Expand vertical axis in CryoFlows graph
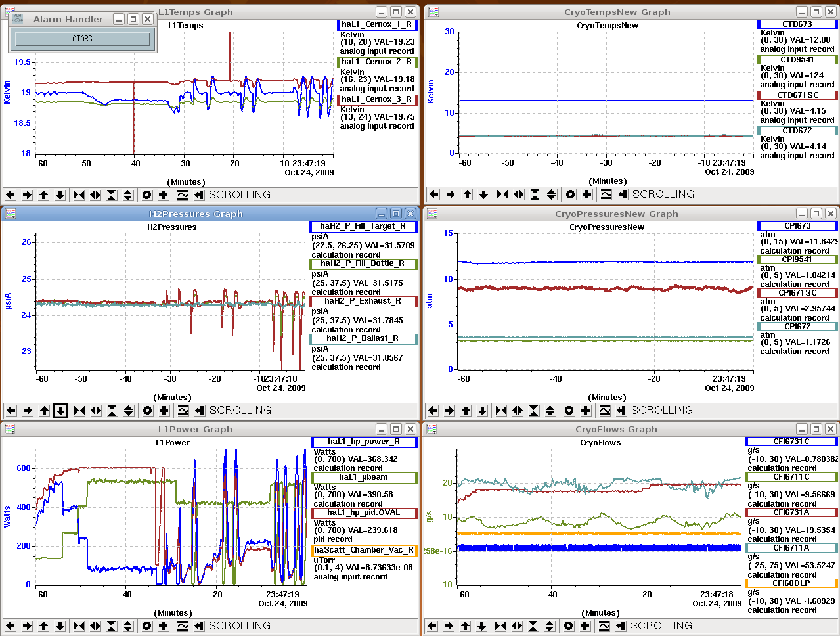This screenshot has width=840, height=636. coord(550,626)
